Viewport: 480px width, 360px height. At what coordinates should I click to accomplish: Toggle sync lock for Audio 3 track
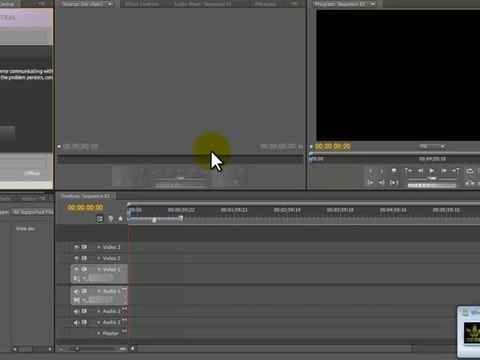pos(84,322)
